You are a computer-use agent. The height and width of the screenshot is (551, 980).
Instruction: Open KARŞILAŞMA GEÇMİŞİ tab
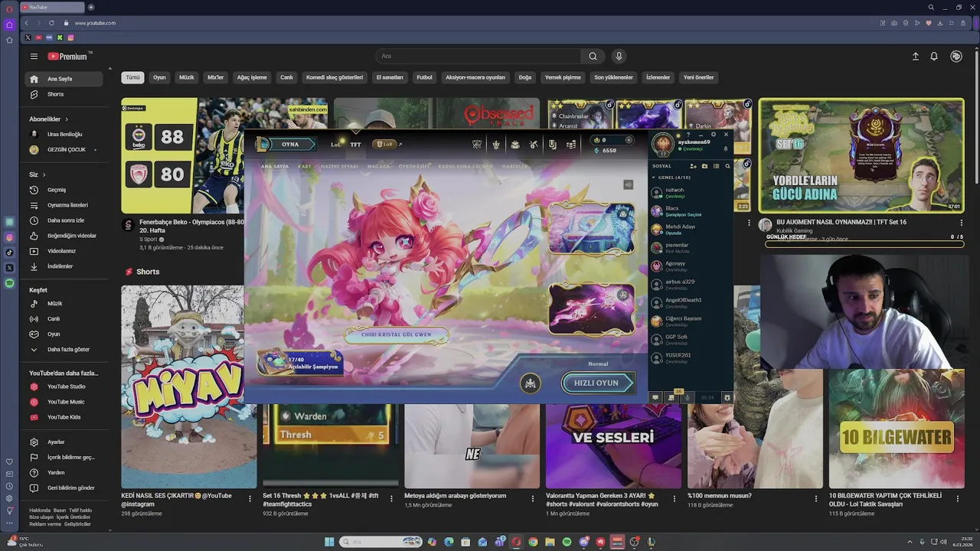465,166
